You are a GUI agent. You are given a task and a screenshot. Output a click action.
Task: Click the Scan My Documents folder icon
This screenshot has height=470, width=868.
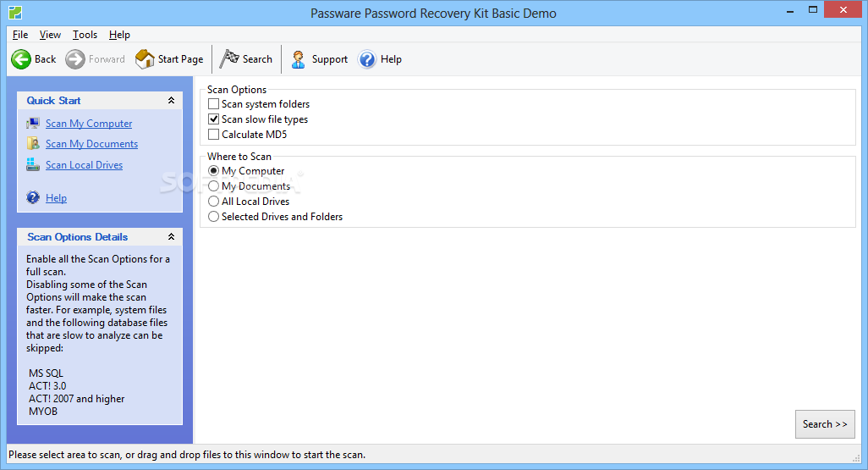click(33, 144)
